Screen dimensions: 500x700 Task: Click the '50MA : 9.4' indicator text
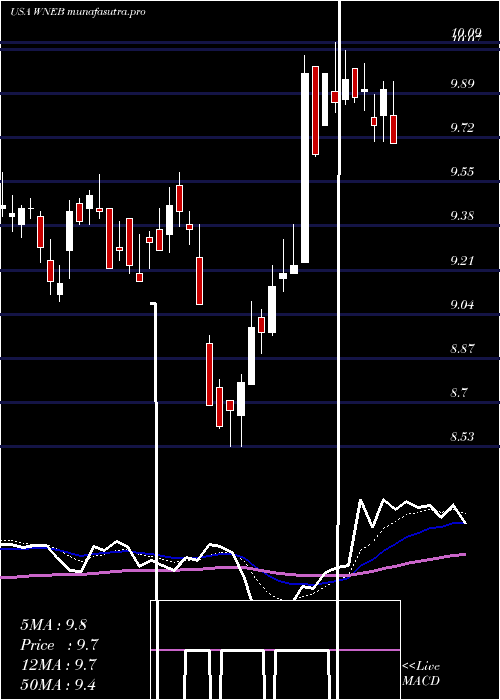(59, 684)
